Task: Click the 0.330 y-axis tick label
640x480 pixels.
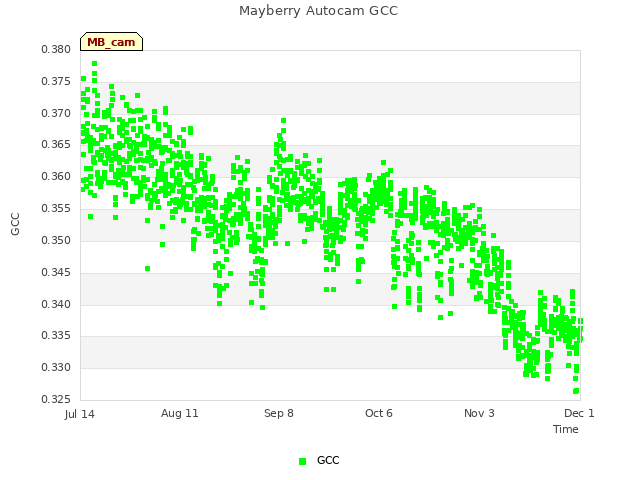Action: click(56, 367)
